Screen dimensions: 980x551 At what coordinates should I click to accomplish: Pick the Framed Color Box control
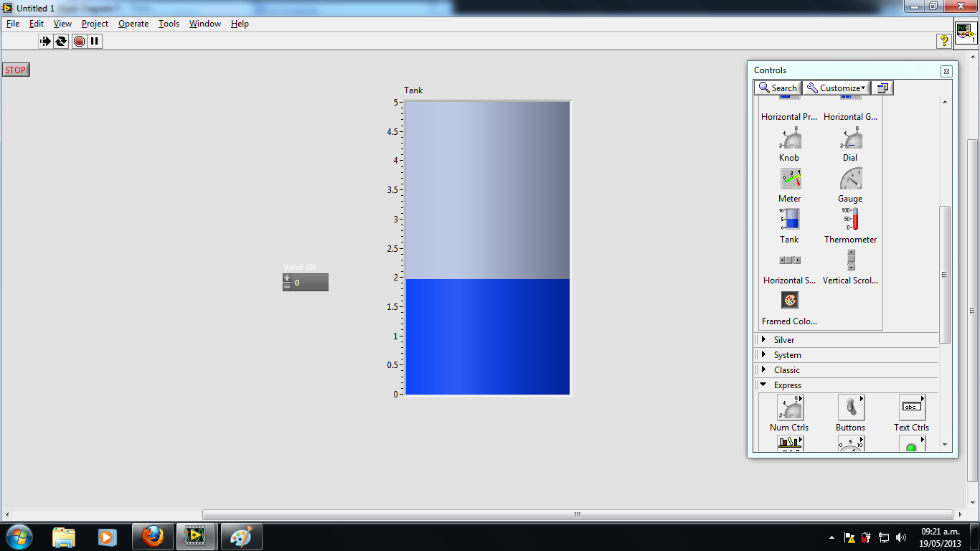coord(789,301)
